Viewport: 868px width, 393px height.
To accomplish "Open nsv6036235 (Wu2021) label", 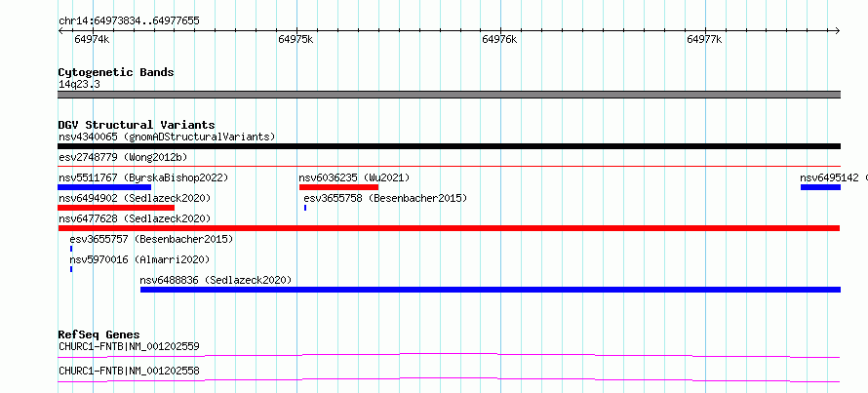I will click(354, 177).
